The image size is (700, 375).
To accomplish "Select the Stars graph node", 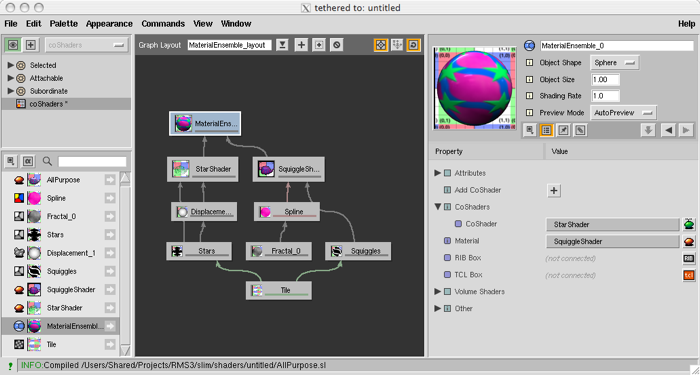I will point(199,251).
